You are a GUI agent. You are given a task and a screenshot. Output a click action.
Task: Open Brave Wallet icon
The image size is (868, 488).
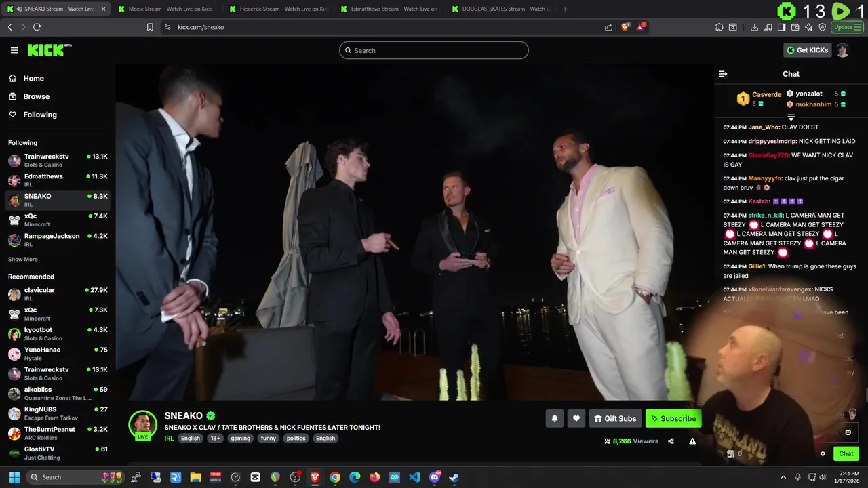tap(795, 27)
